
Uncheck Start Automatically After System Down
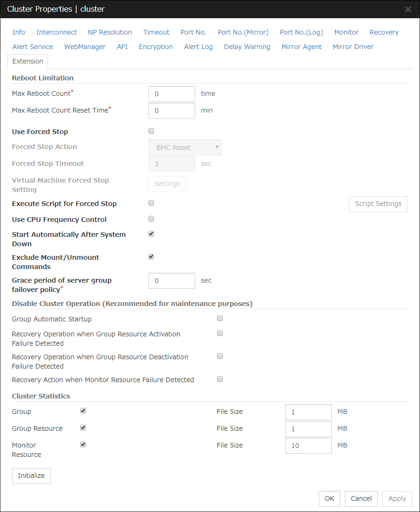coord(151,234)
